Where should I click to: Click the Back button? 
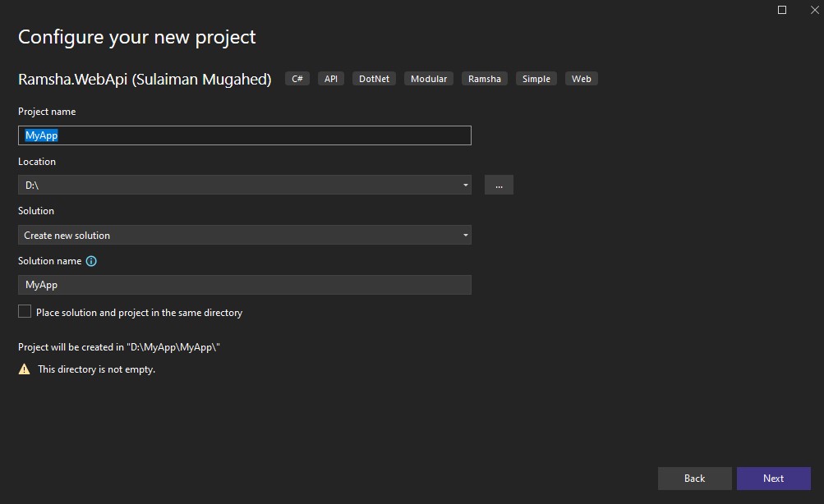(694, 478)
